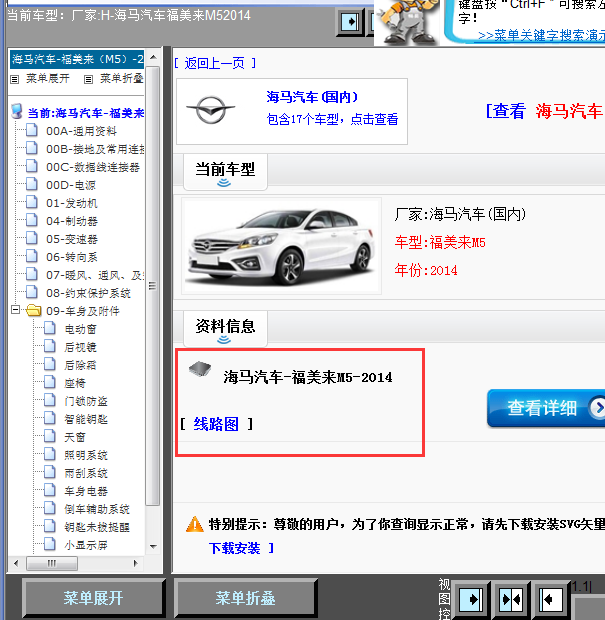
Task: Open the 后除霜 document
Action: 80,365
